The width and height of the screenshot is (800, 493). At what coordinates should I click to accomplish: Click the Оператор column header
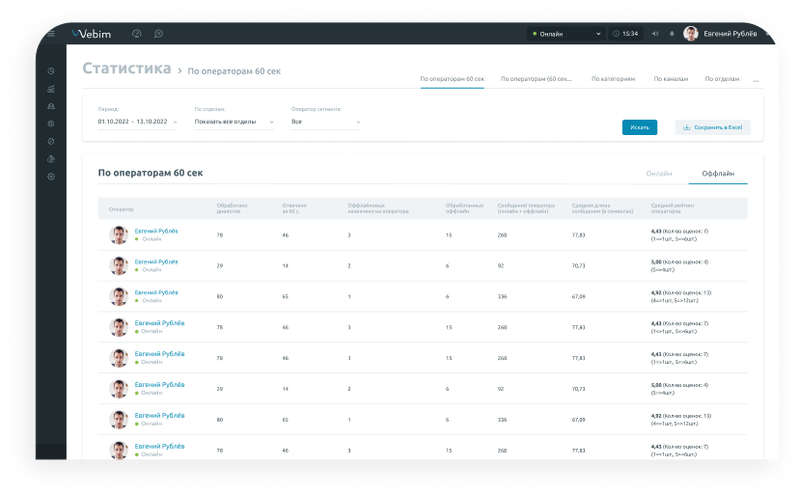point(121,209)
